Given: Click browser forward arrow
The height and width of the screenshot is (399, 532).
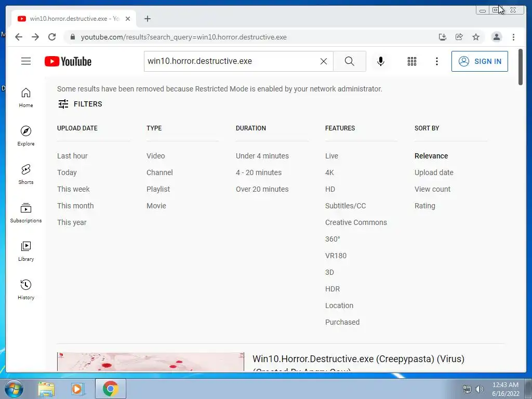Looking at the screenshot, I should pyautogui.click(x=35, y=37).
